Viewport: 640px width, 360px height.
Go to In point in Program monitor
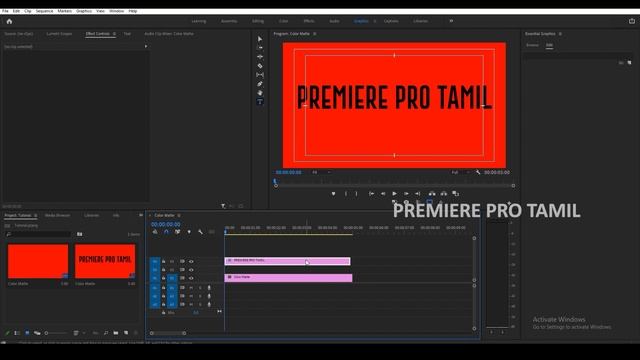pyautogui.click(x=371, y=193)
